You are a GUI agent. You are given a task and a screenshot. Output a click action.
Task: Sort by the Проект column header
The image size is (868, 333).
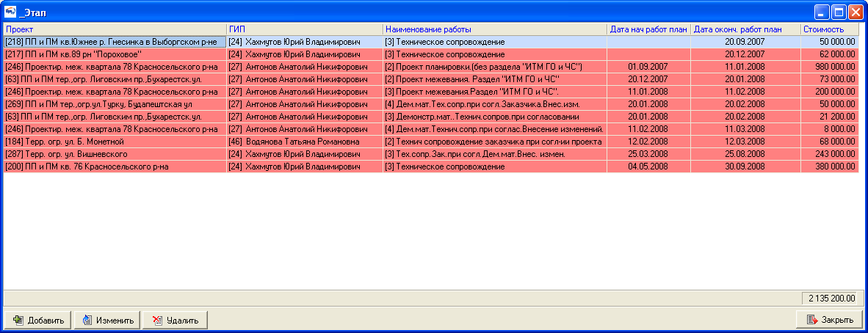pyautogui.click(x=115, y=29)
